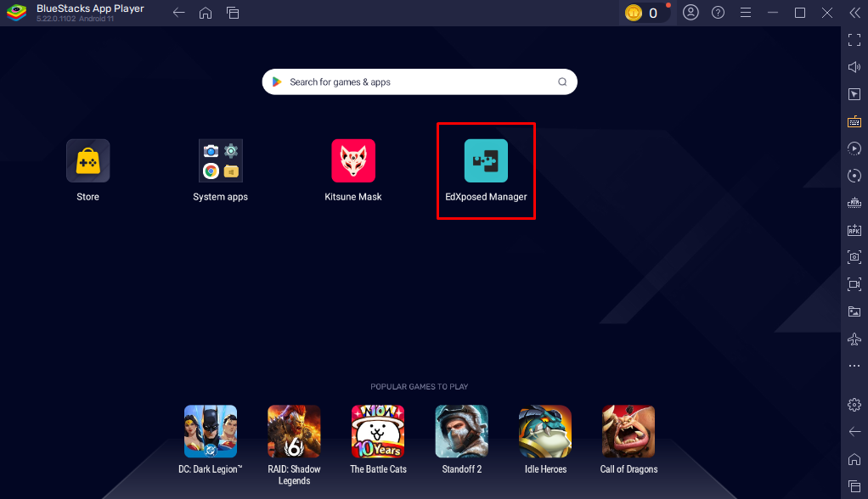Open the Idle Heroes game

tap(545, 431)
